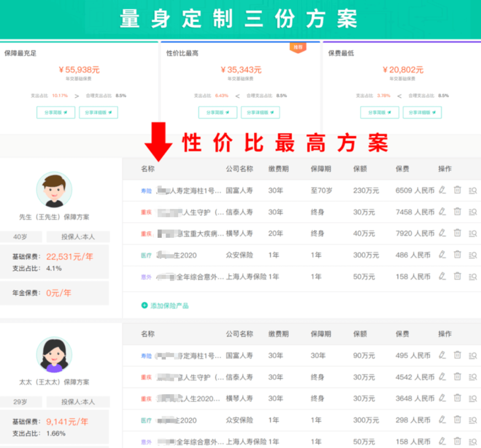The height and width of the screenshot is (448, 481).
Task: Click 王太太's avatar image
Action: click(x=54, y=355)
